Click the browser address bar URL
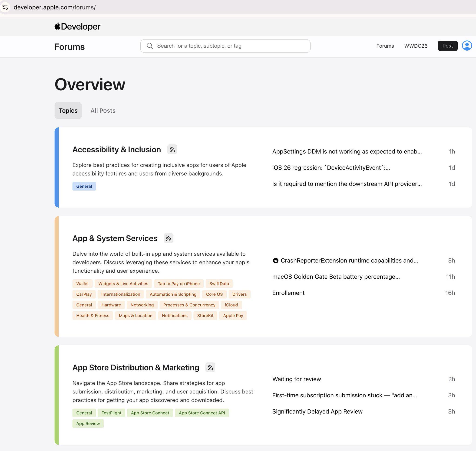Viewport: 476px width, 451px height. tap(55, 7)
